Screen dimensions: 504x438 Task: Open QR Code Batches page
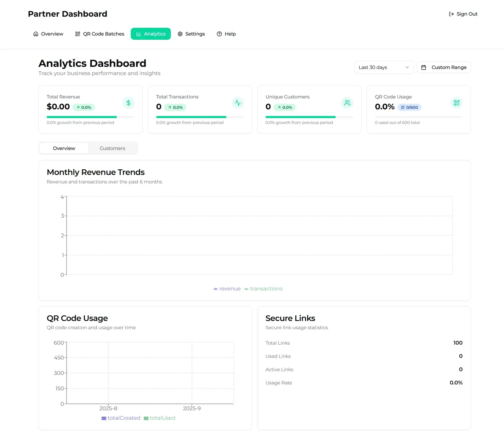point(100,34)
